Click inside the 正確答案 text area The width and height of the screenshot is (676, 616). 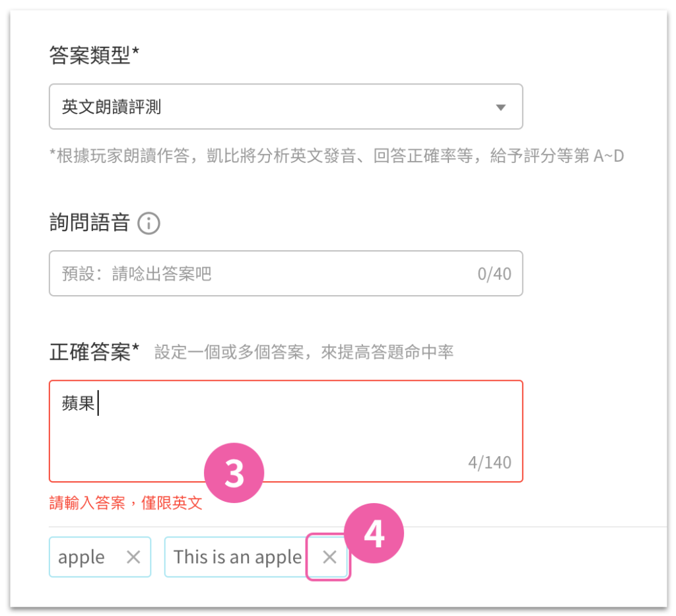[286, 431]
